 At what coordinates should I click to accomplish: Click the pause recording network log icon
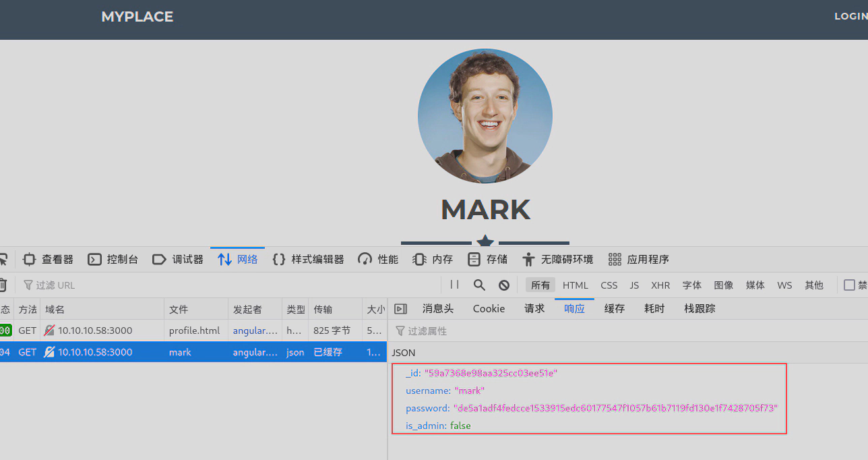click(x=454, y=285)
